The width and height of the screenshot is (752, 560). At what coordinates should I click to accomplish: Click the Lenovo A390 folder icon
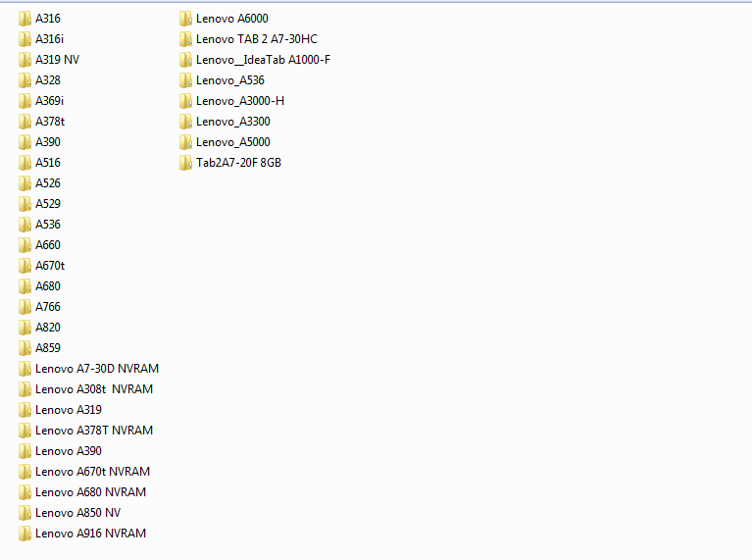(25, 452)
